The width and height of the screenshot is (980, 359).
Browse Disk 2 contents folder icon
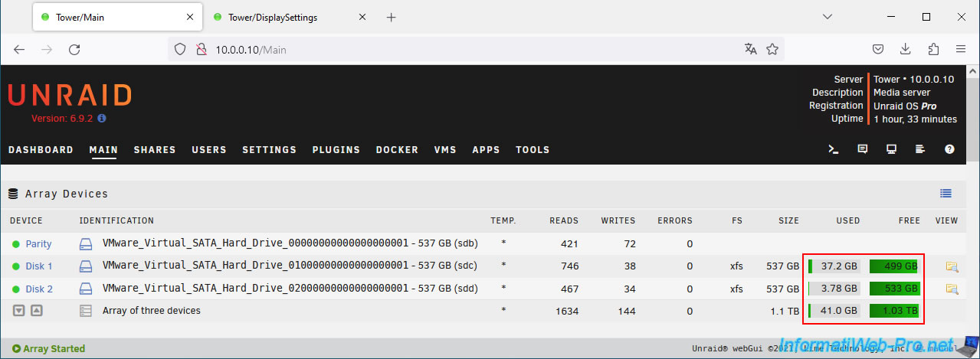pos(952,289)
